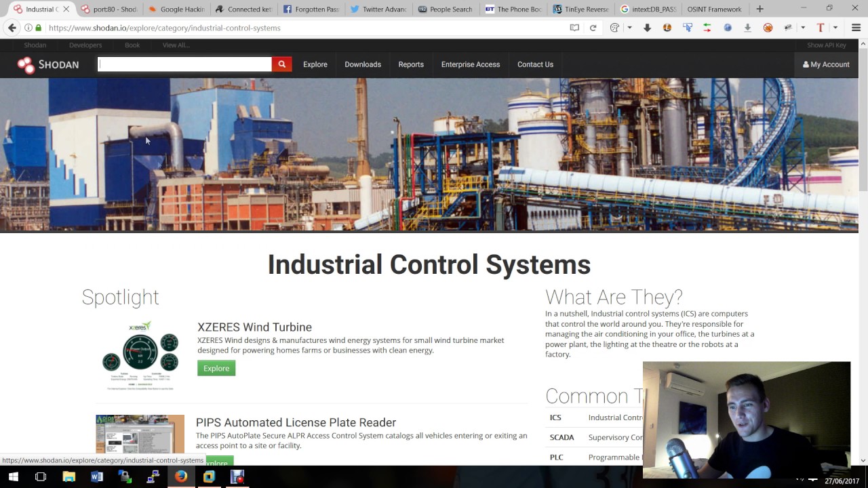
Task: Open the VMware icon on taskbar
Action: click(x=209, y=477)
